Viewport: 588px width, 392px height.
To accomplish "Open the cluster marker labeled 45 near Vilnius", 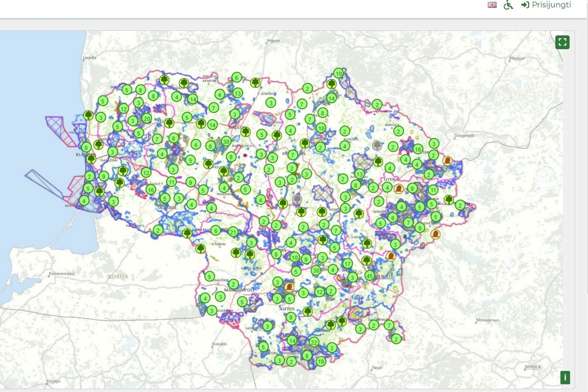I will (370, 276).
